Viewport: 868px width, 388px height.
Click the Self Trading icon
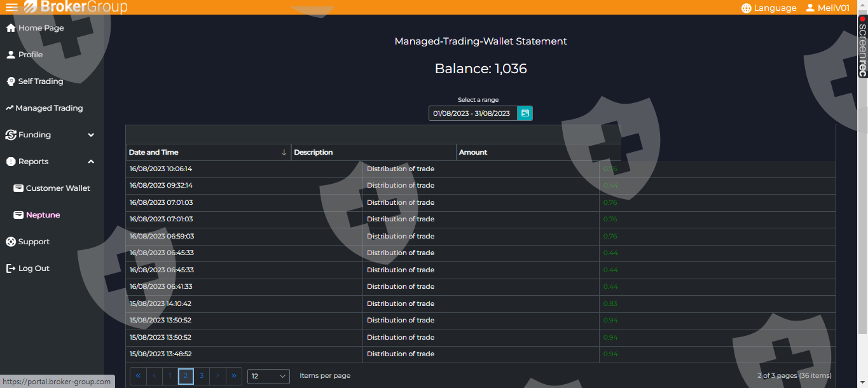[11, 81]
